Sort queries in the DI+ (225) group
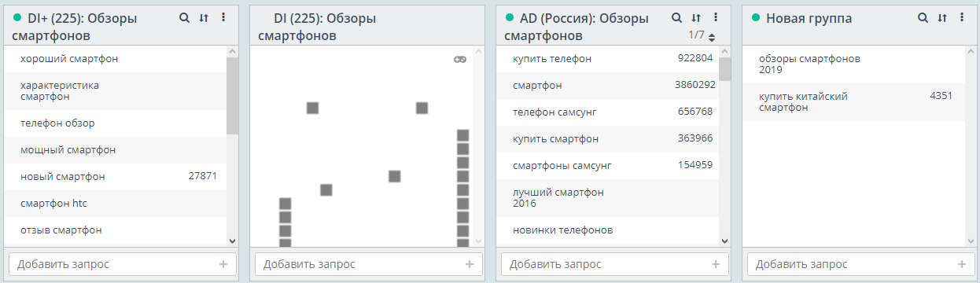The height and width of the screenshot is (283, 980). point(204,17)
